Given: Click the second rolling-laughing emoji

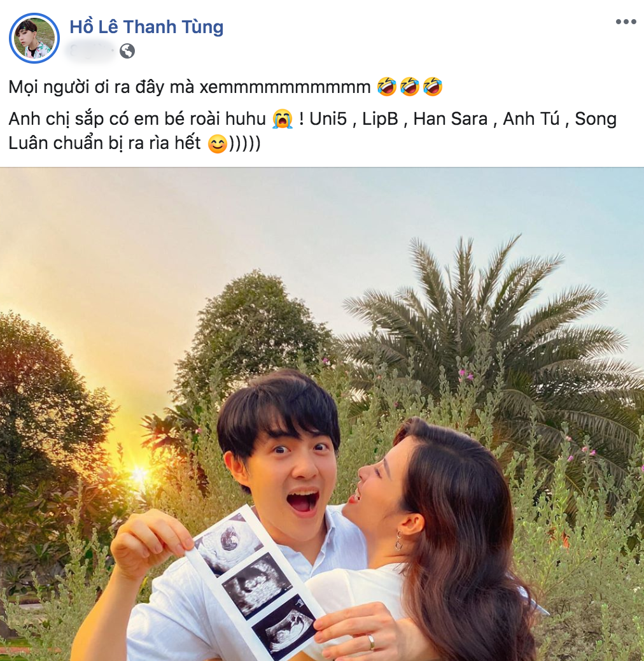Looking at the screenshot, I should pos(409,87).
